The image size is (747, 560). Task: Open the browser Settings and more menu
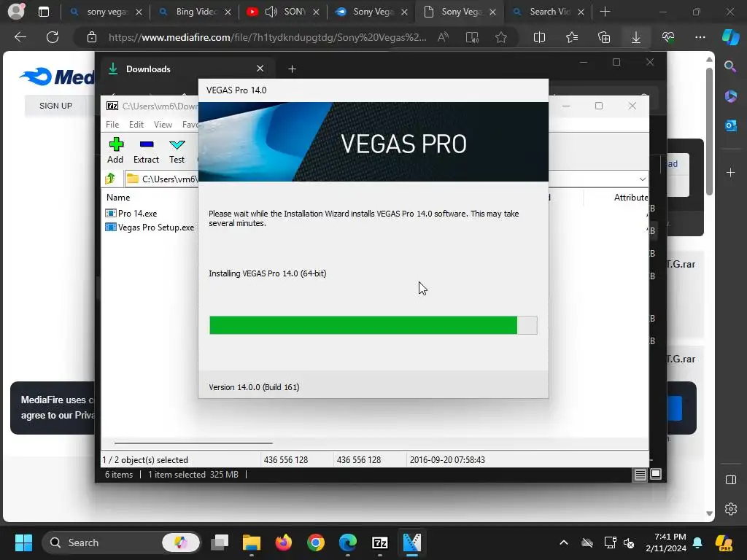pyautogui.click(x=700, y=37)
